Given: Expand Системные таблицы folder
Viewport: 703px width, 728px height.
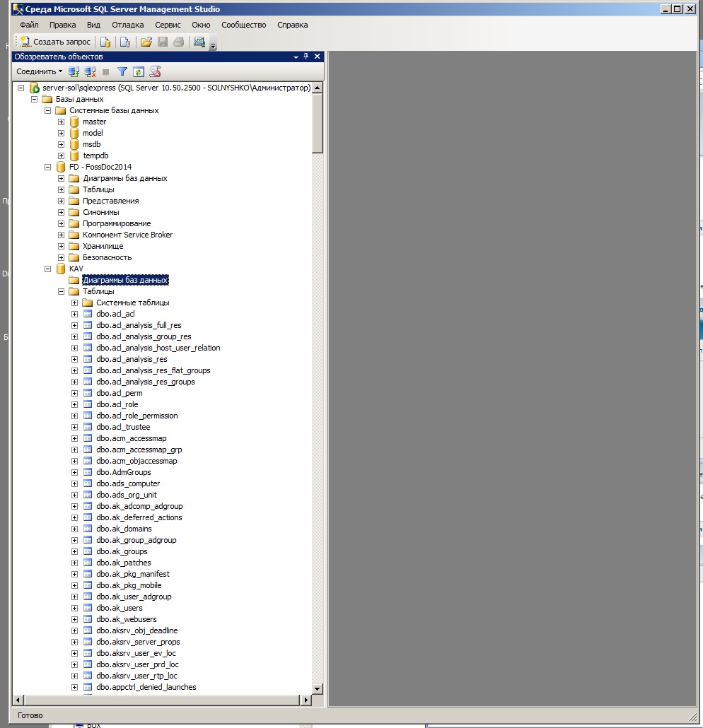Looking at the screenshot, I should click(74, 303).
